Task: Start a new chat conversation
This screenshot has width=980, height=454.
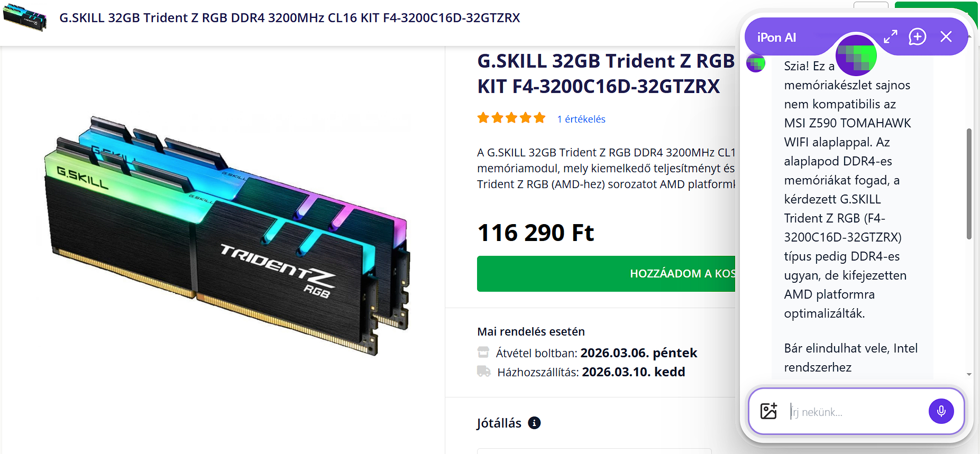Action: click(x=918, y=36)
